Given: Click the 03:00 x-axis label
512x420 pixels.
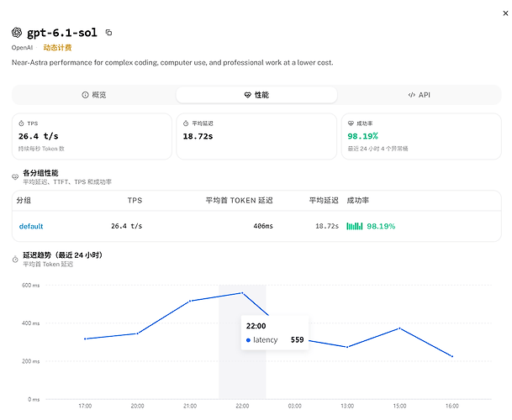Looking at the screenshot, I should [x=294, y=406].
